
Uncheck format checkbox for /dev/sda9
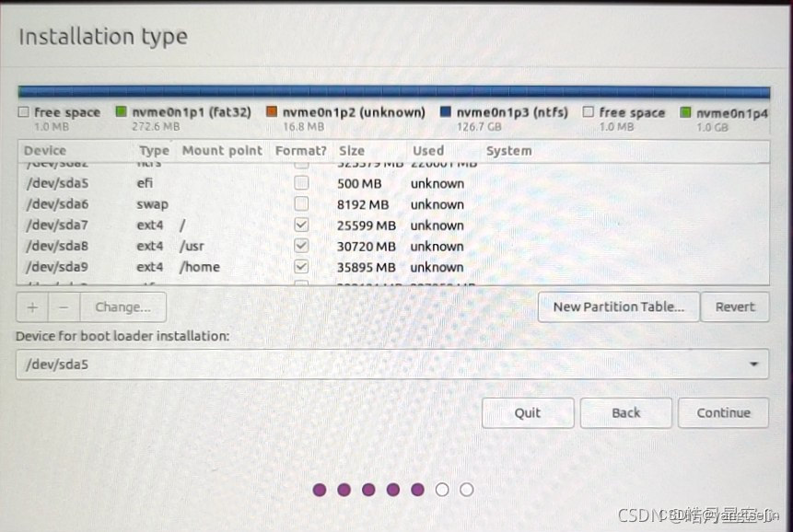pos(301,266)
